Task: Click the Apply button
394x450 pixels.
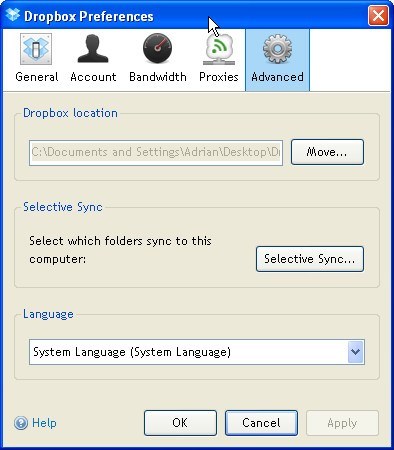Action: pyautogui.click(x=342, y=423)
